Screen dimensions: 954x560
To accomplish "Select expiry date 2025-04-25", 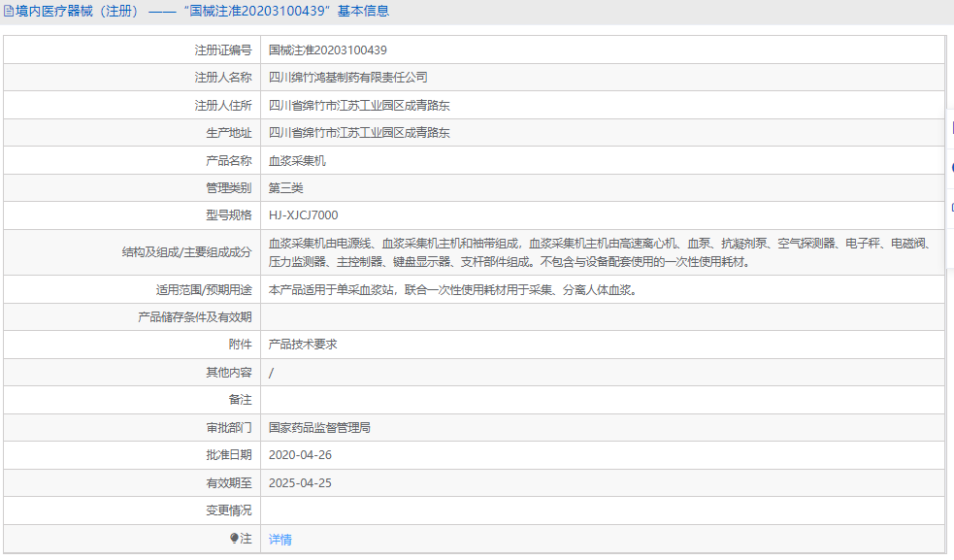I will point(300,482).
